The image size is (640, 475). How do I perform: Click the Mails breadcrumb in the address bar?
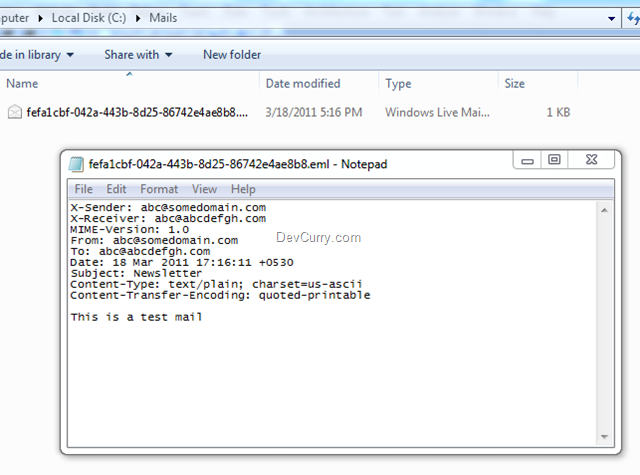(163, 18)
